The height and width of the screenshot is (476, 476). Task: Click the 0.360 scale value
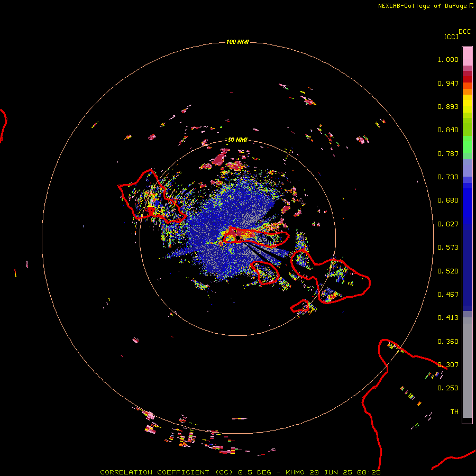pyautogui.click(x=448, y=342)
